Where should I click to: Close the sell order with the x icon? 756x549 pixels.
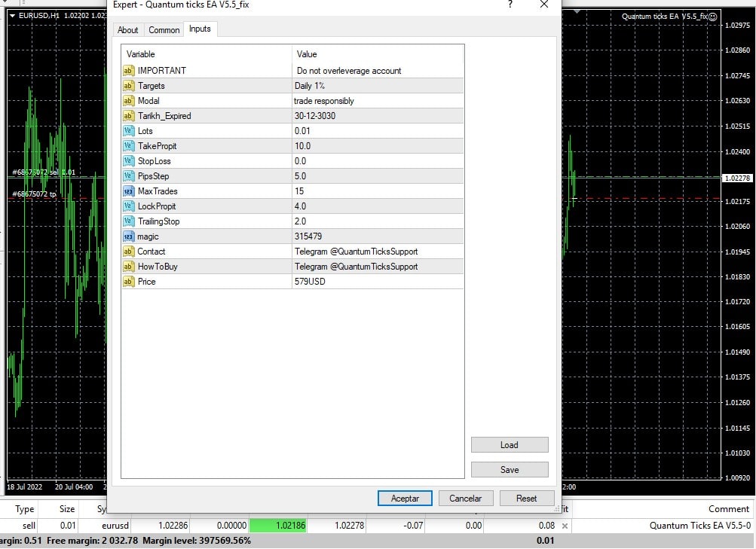(x=565, y=526)
